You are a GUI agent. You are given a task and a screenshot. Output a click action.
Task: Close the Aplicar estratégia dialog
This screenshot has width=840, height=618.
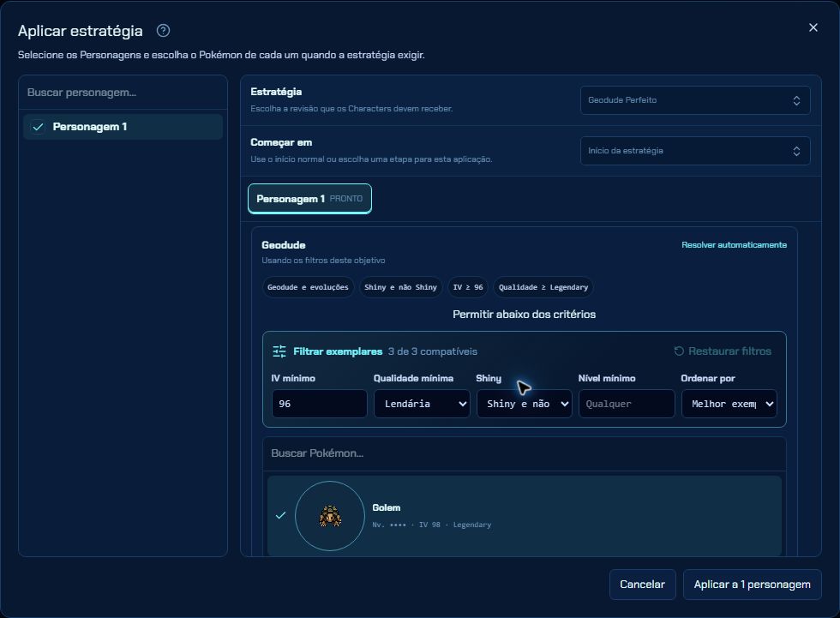pyautogui.click(x=813, y=27)
